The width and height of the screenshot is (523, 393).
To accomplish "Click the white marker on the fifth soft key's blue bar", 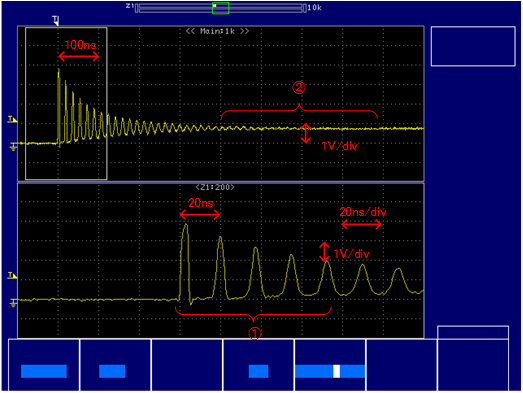I will (x=337, y=371).
